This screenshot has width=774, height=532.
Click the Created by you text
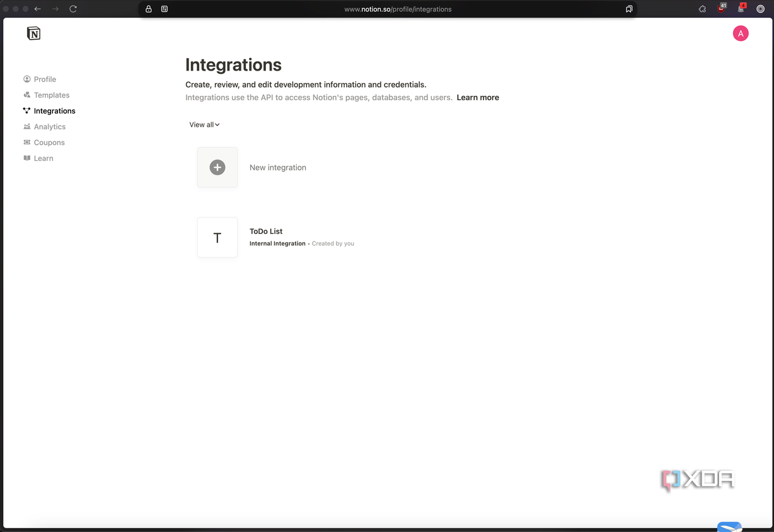pos(333,243)
